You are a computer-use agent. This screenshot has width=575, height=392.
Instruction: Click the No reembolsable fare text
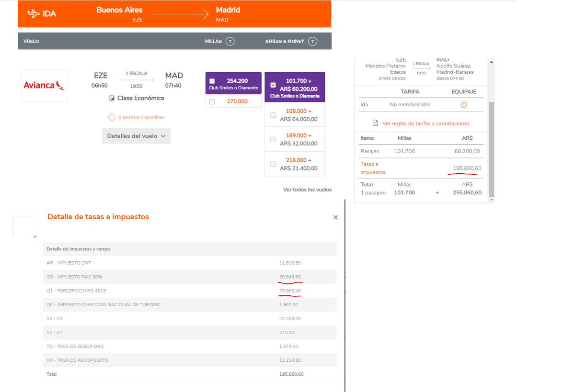coord(410,104)
